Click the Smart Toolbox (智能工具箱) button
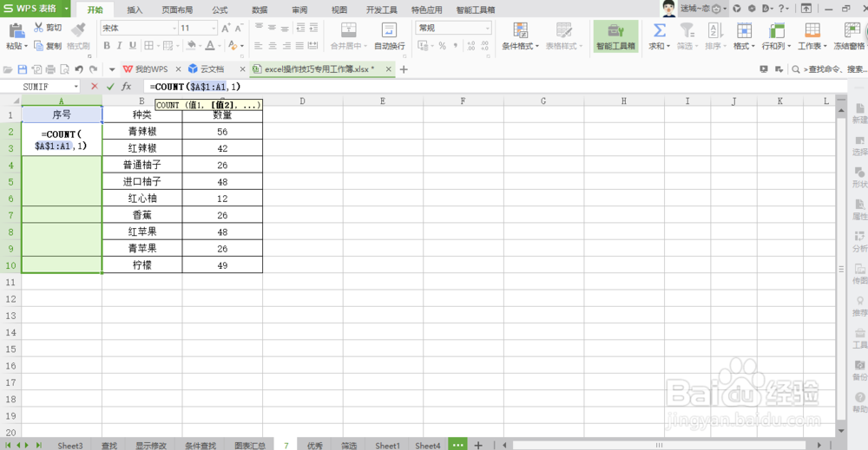The image size is (868, 450). tap(615, 36)
